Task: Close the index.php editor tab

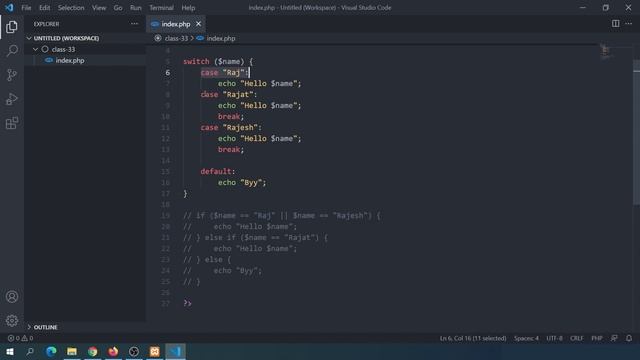Action: click(198, 24)
